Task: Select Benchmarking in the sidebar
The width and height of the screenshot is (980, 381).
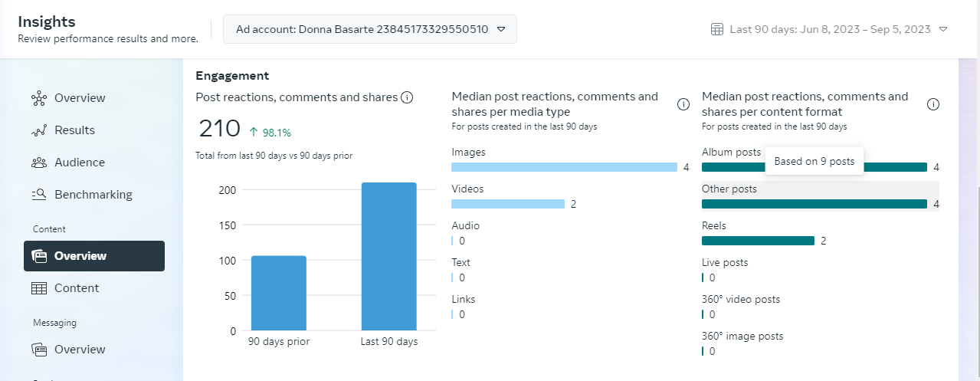Action: (x=93, y=195)
